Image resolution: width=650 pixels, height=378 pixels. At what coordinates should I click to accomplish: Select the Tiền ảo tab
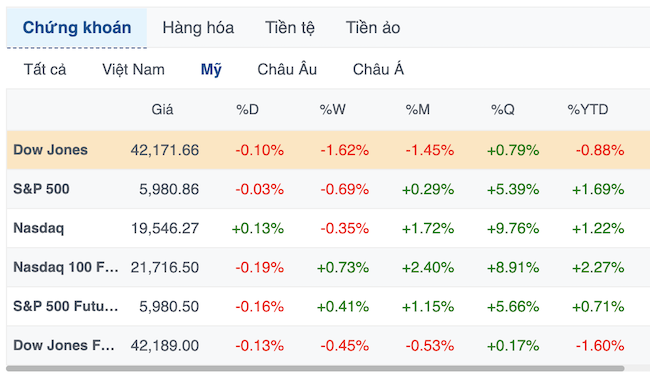tap(373, 28)
